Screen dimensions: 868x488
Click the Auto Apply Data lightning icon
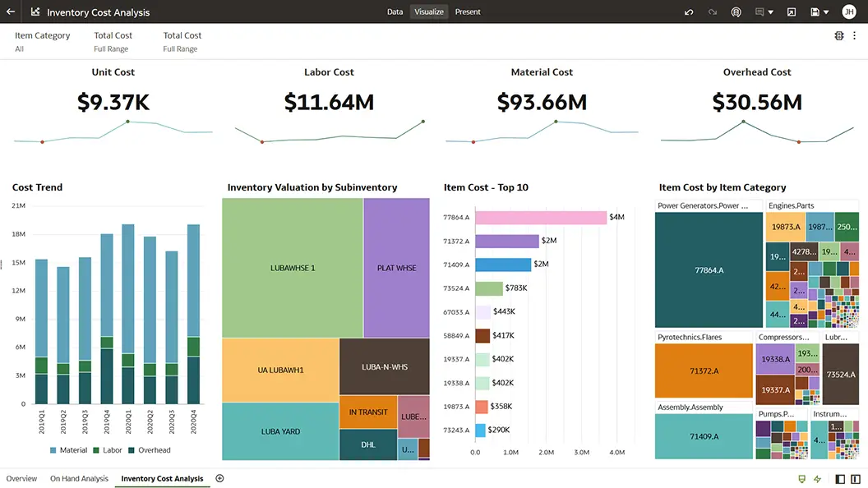818,479
